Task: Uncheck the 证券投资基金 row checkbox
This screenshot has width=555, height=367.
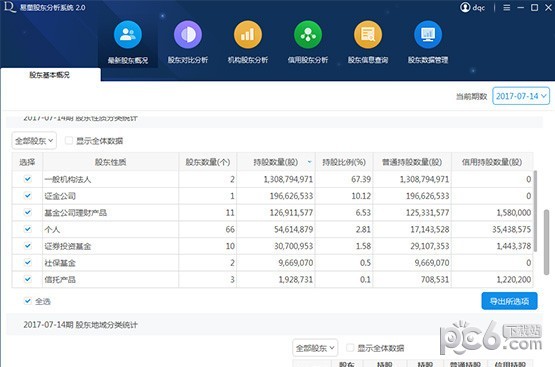Action: point(28,246)
